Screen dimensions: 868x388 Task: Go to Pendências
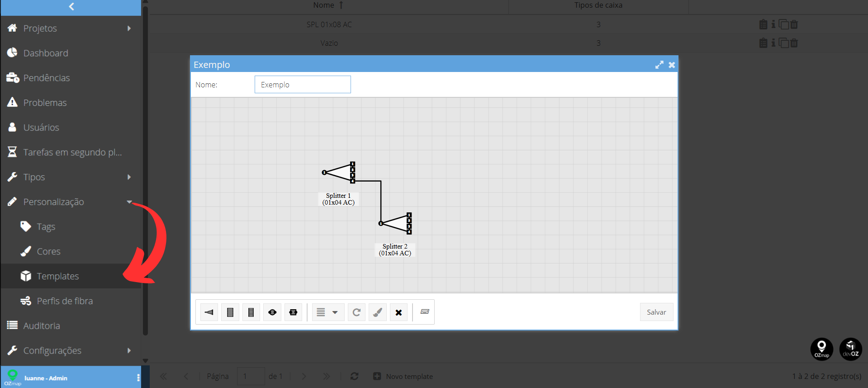click(x=71, y=78)
